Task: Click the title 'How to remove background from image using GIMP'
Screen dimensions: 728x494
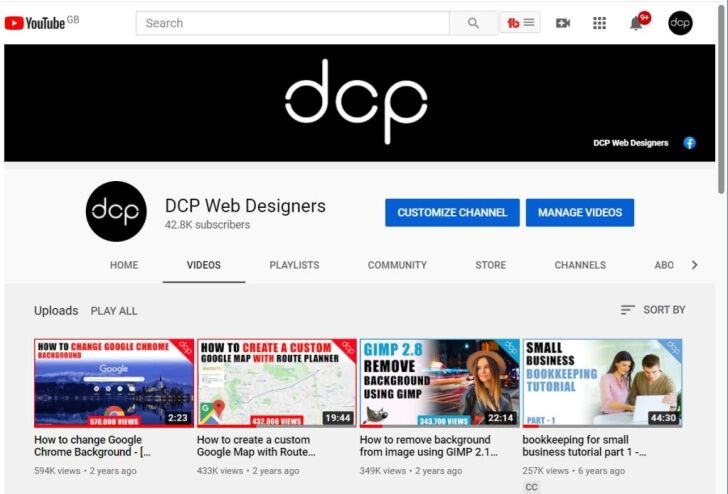Action: pos(429,446)
